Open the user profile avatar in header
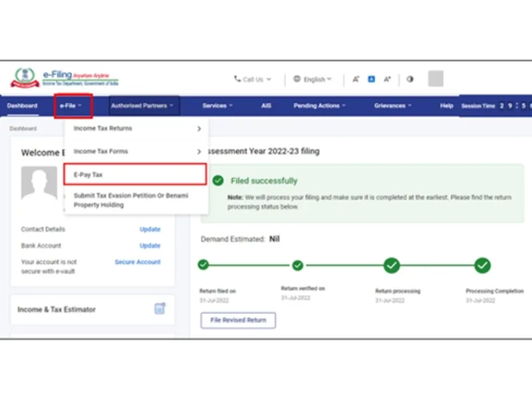The image size is (532, 399). click(436, 78)
